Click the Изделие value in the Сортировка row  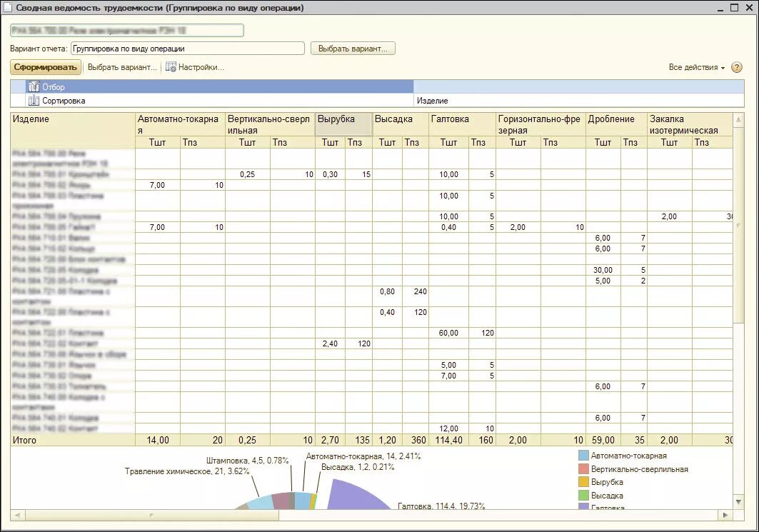[432, 101]
